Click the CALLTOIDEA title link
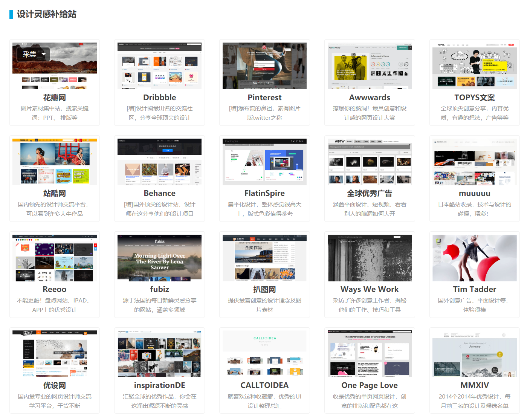 pos(264,385)
